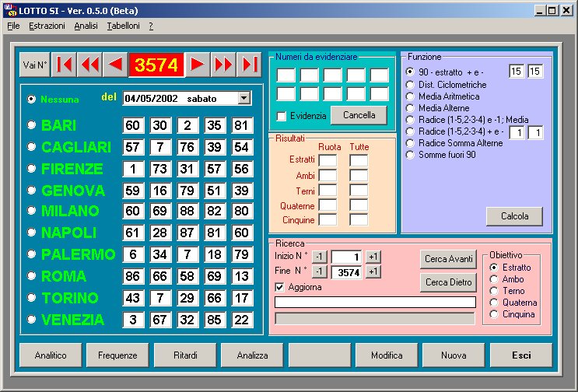Open the Estrazioni menu
Screen dimensions: 578x392
47,26
